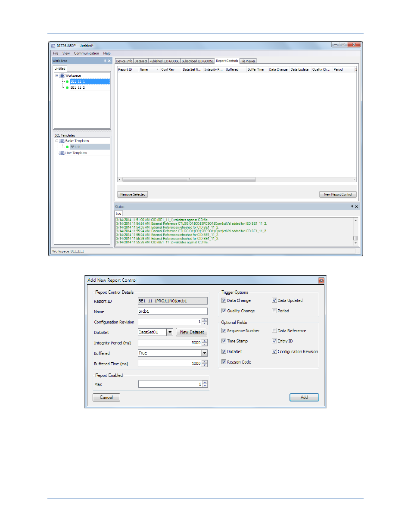Screen dimensions: 411x532
Task: Collapse the Basler Templates tree node
Action: pyautogui.click(x=56, y=141)
